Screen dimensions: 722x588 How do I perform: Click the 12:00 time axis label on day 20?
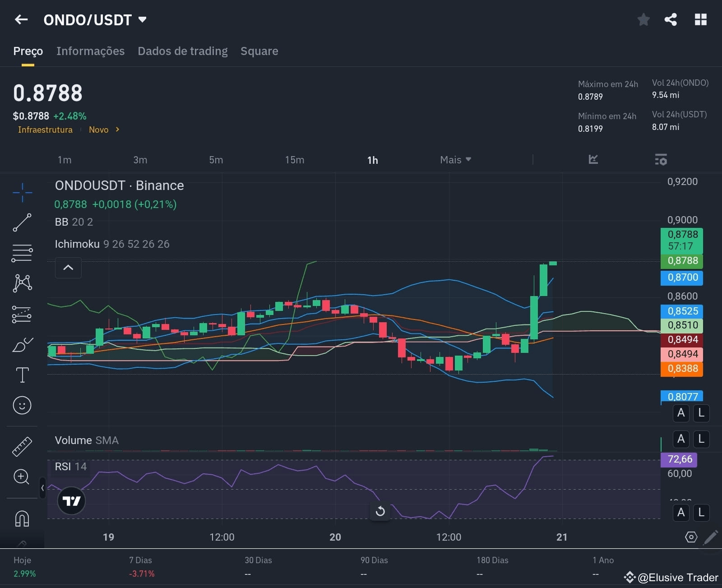click(449, 537)
